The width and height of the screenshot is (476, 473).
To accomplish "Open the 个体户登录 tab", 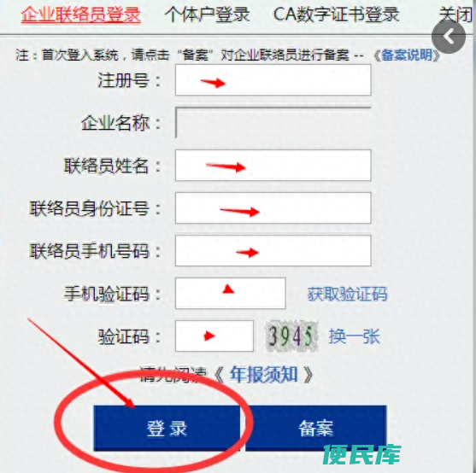I will [x=208, y=15].
